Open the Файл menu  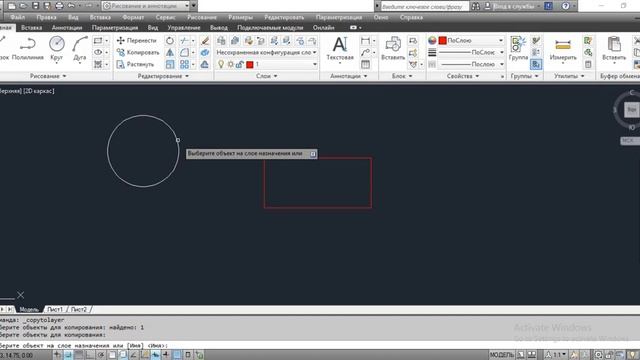click(x=18, y=17)
